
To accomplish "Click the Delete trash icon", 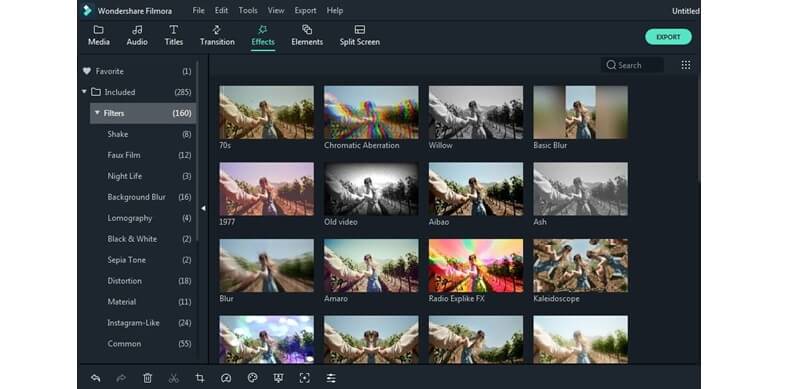I will pos(147,378).
